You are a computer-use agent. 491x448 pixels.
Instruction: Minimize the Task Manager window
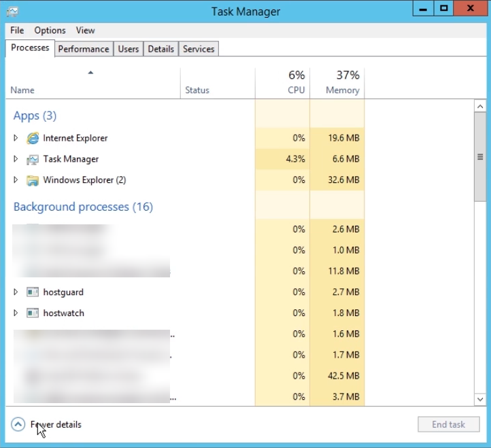coord(423,8)
